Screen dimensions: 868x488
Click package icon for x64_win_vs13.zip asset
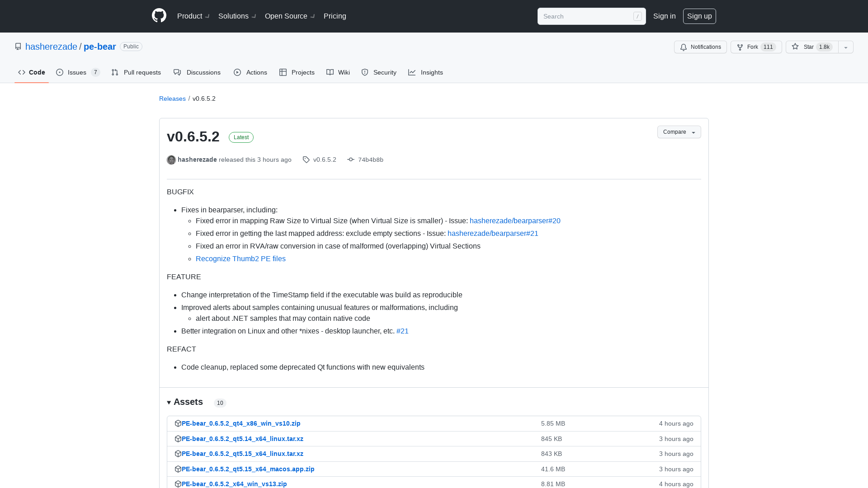click(178, 484)
